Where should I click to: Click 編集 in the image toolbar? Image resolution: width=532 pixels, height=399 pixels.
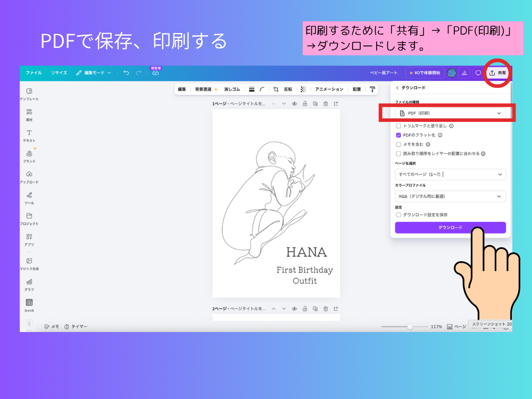point(182,89)
